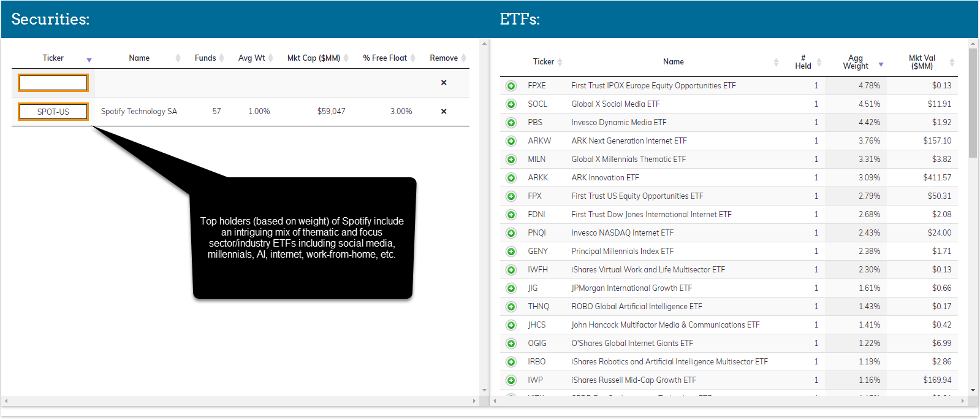Remove the SPOT-US security row
980x419 pixels.
pyautogui.click(x=444, y=112)
